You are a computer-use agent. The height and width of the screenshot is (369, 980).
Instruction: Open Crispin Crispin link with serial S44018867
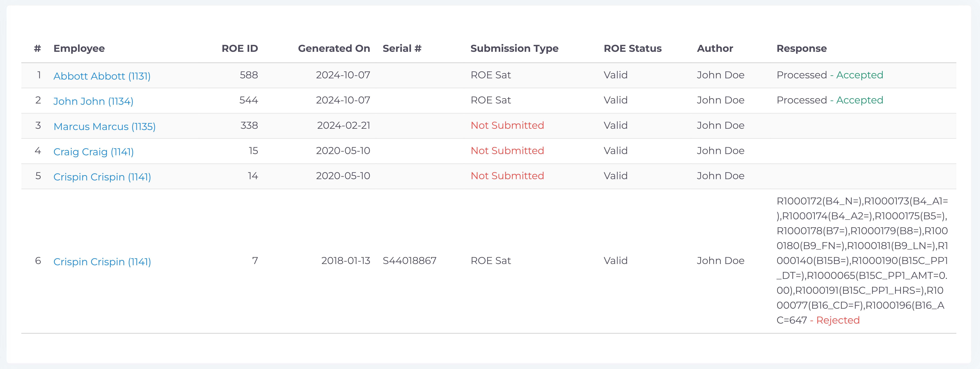click(x=102, y=262)
